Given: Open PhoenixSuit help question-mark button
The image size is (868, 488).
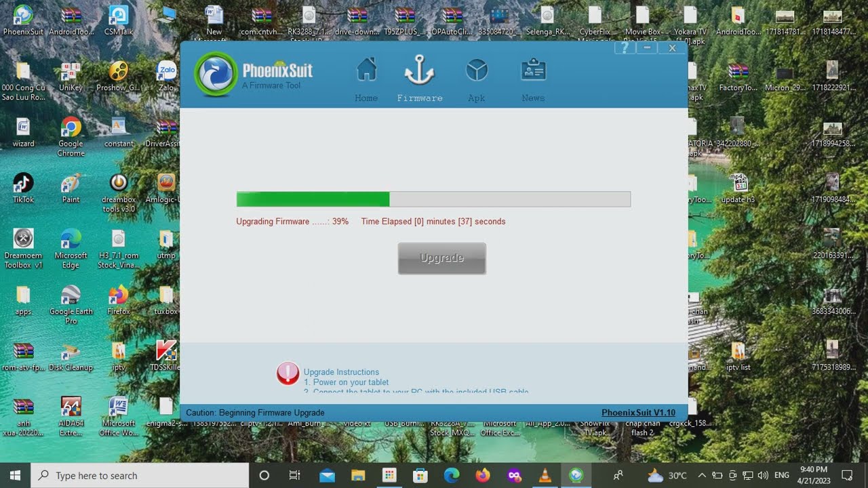Looking at the screenshot, I should [625, 48].
